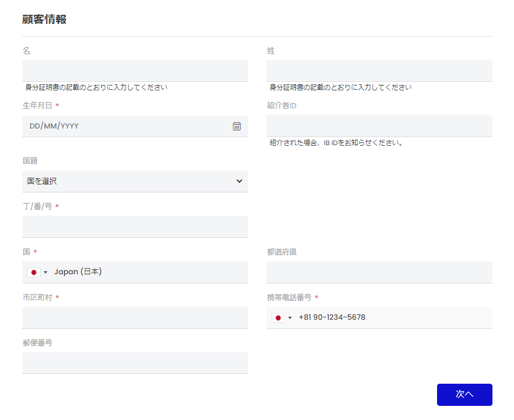Click the Japan flag in the 国 field

pyautogui.click(x=34, y=272)
